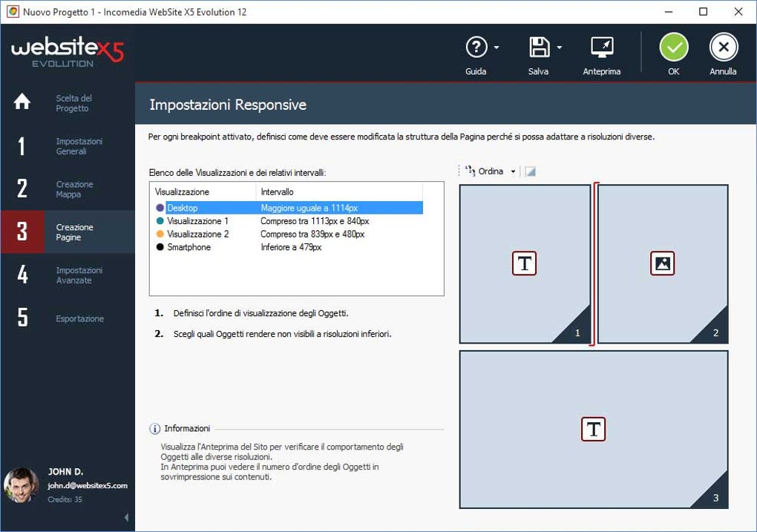The image size is (757, 532).
Task: Open step 1 Impostazioni Generali
Action: 68,145
